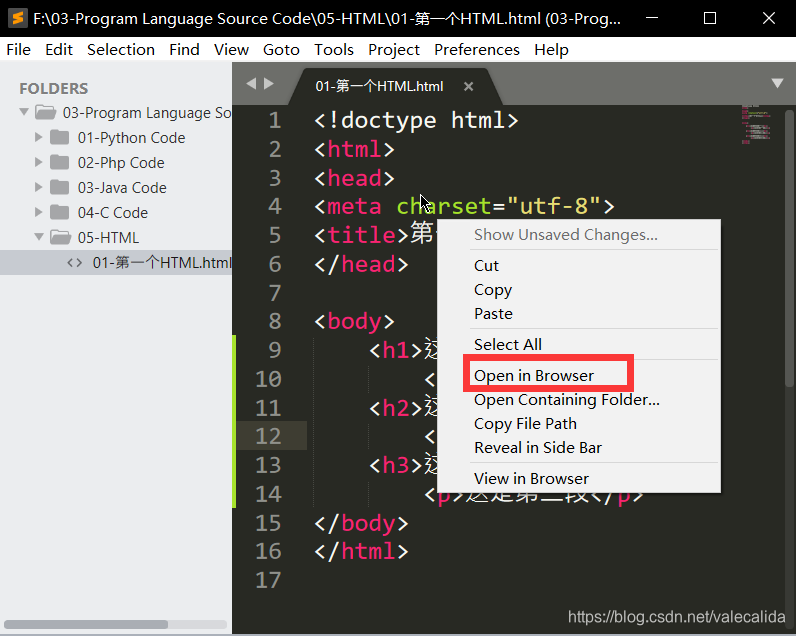The width and height of the screenshot is (796, 636).
Task: Click the <!doctype html> line
Action: pyautogui.click(x=416, y=121)
